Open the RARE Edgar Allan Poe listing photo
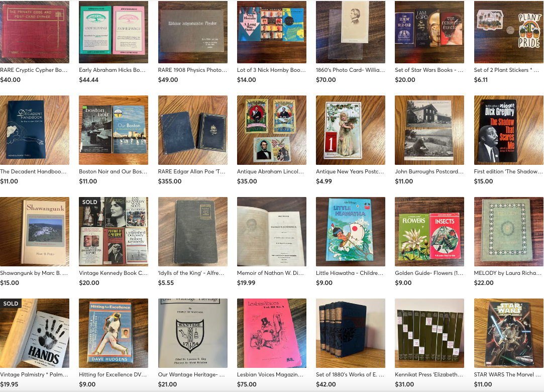The width and height of the screenshot is (544, 392). tap(192, 130)
